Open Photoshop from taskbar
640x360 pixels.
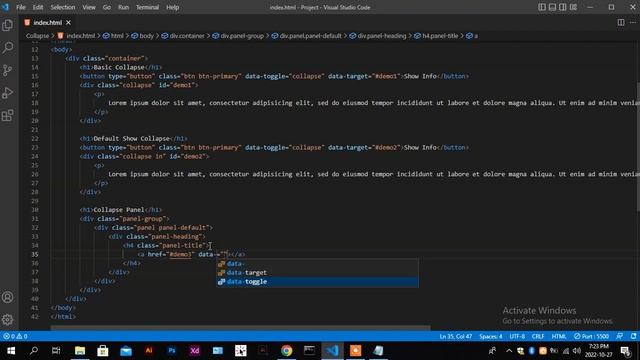pos(172,351)
